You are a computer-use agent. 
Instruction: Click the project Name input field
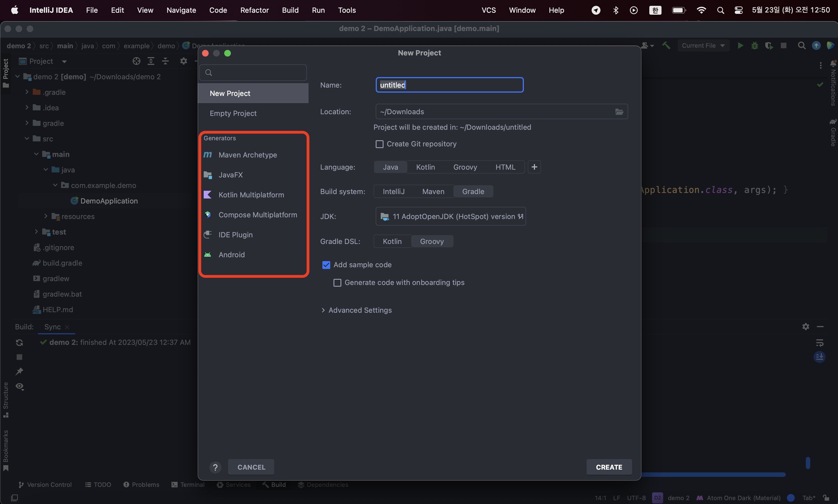coord(449,85)
